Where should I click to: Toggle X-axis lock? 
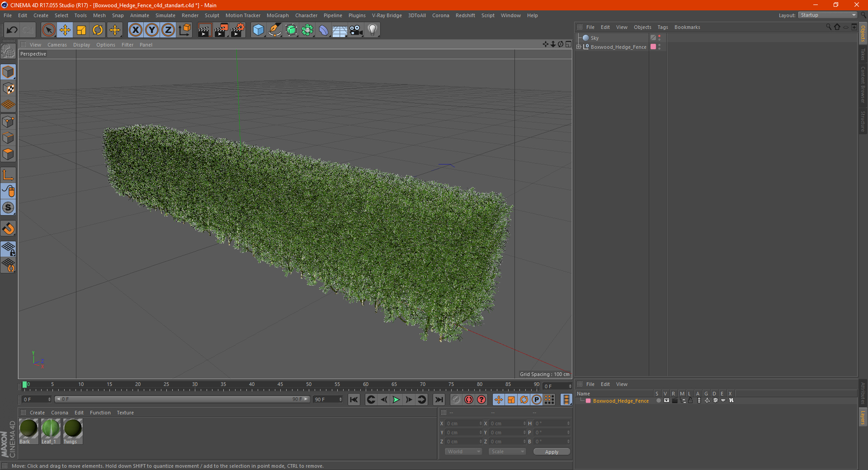135,30
